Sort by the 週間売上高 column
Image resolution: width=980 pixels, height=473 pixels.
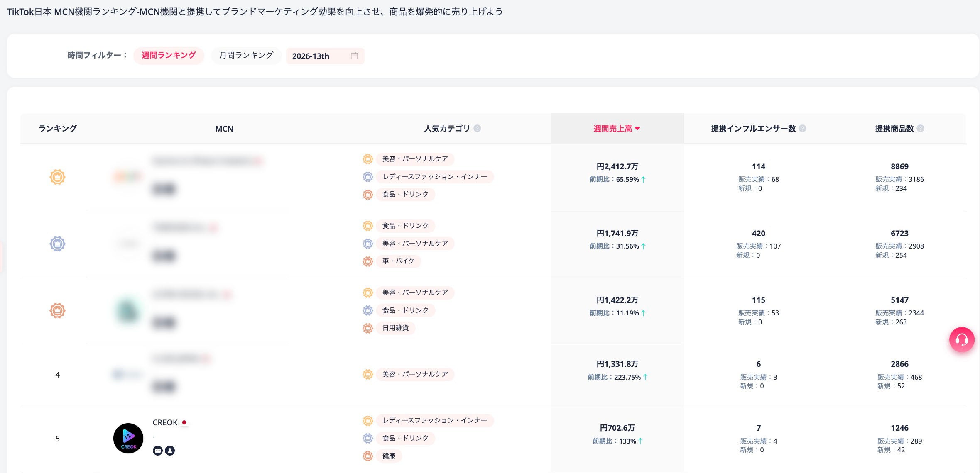coord(617,129)
